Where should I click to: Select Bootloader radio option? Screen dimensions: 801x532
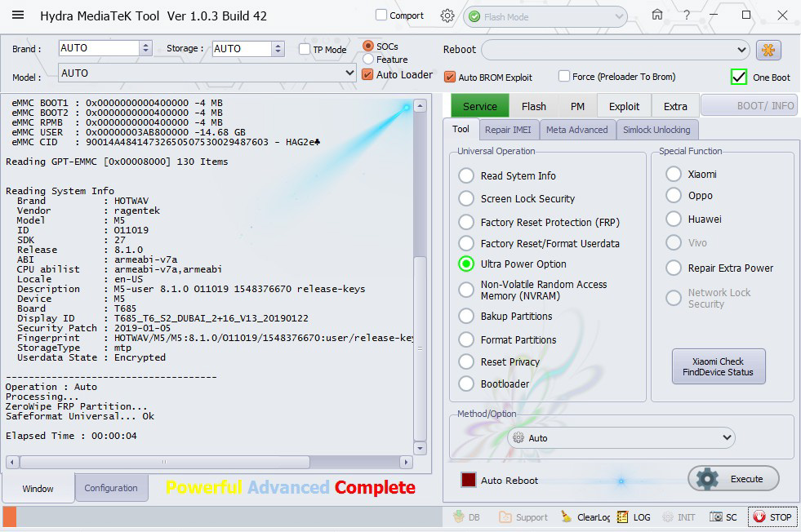[466, 383]
